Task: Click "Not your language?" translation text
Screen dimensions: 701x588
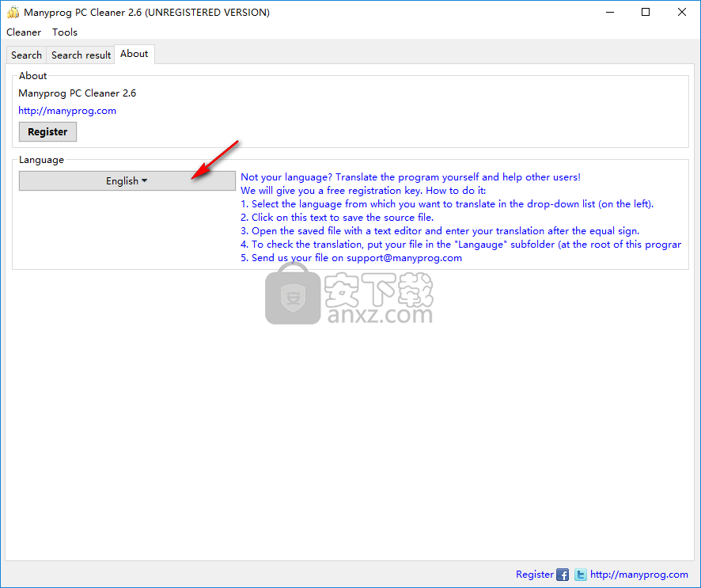Action: tap(411, 177)
